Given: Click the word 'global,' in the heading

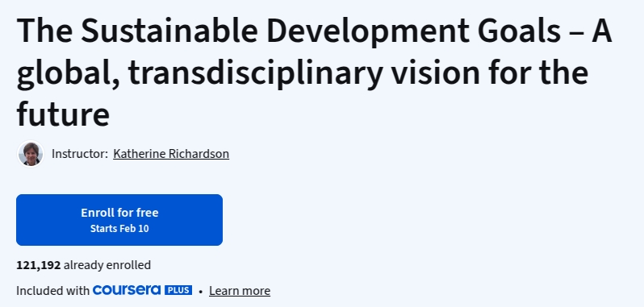Looking at the screenshot, I should click(68, 73).
